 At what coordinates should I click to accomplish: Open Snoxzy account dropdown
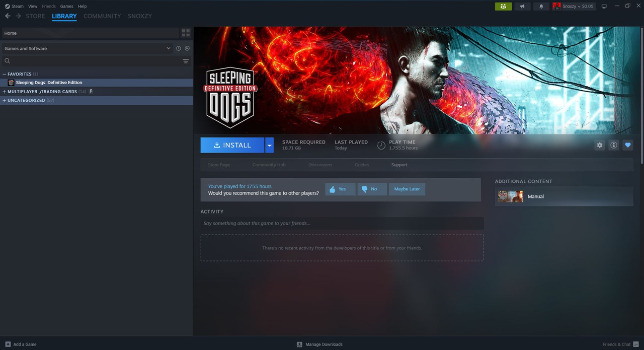(x=574, y=6)
